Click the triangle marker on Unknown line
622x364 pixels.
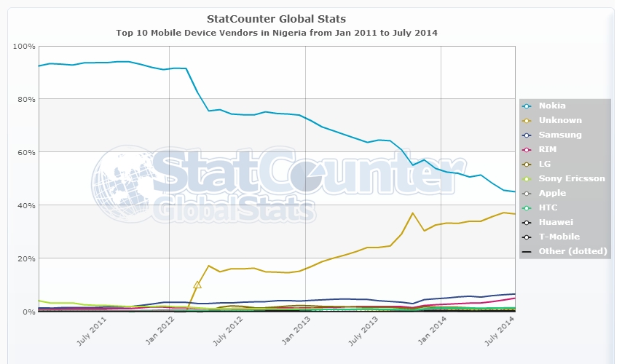(x=197, y=285)
